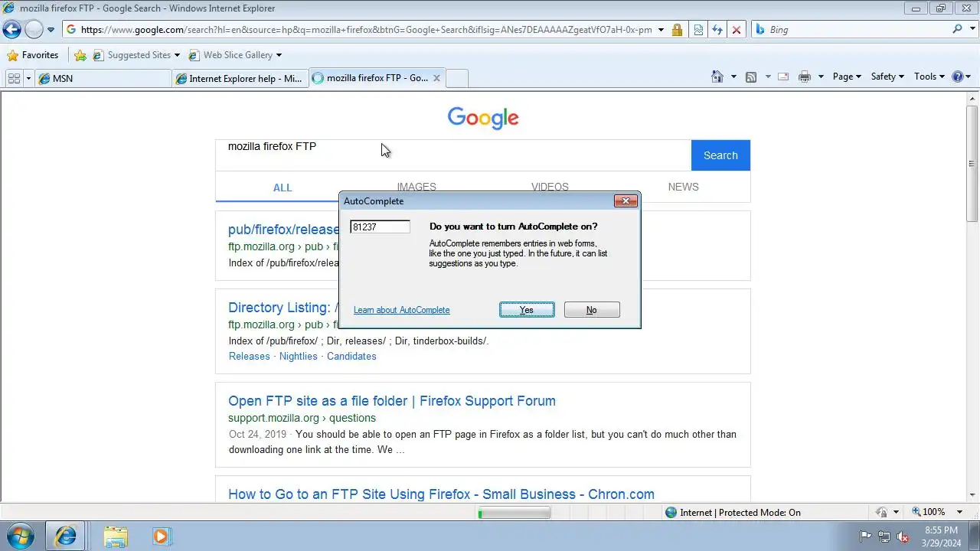The height and width of the screenshot is (551, 980).
Task: Click the Add to Favorites Bar icon
Action: click(80, 55)
